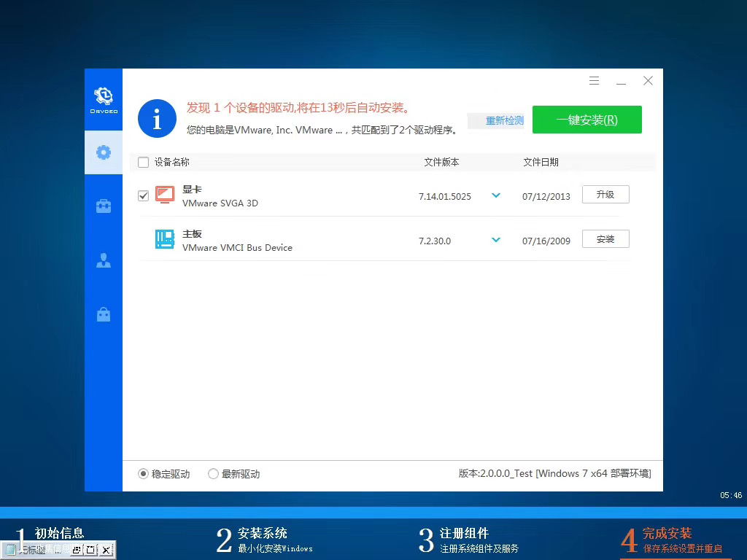Open step 3 注册组件 in bottom bar
This screenshot has width=747, height=560.
click(465, 537)
